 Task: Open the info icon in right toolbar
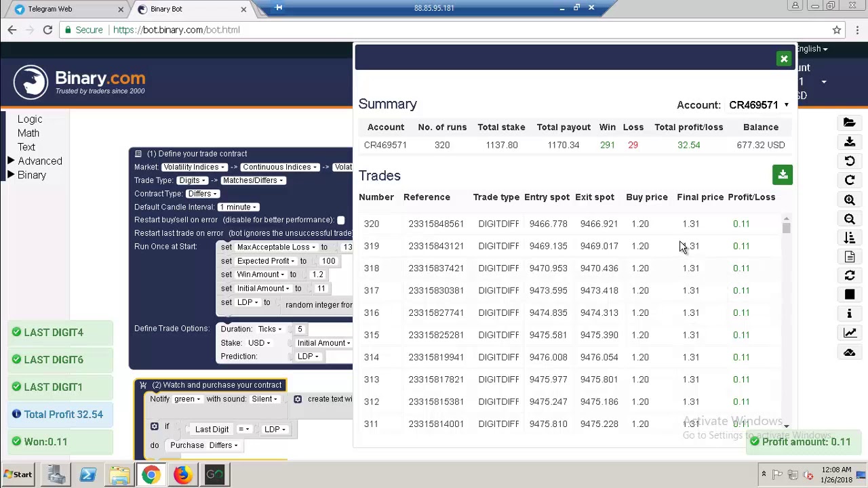[x=849, y=314]
